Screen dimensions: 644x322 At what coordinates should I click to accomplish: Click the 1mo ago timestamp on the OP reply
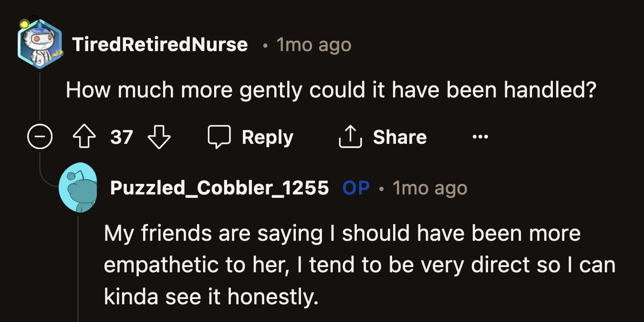[430, 188]
